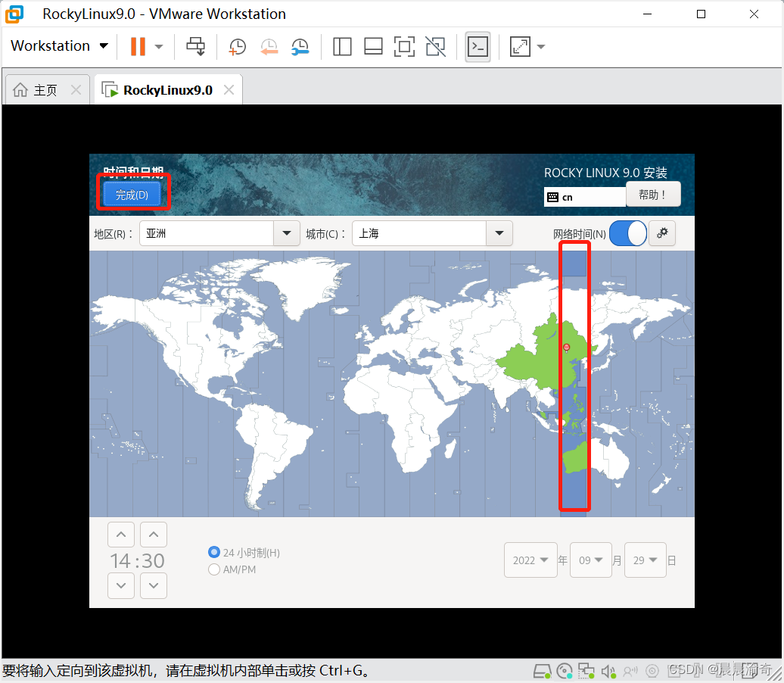The width and height of the screenshot is (784, 683).
Task: Toggle the 网络时间 network time switch
Action: (x=628, y=233)
